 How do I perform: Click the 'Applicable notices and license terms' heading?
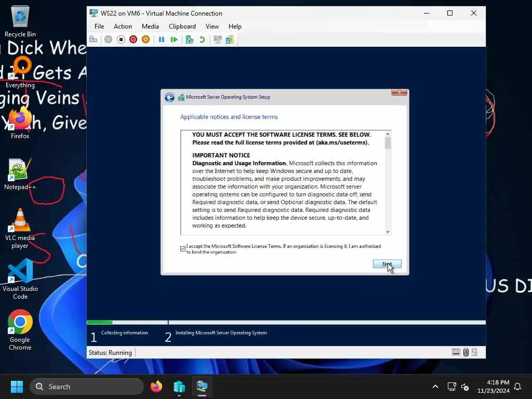click(229, 117)
